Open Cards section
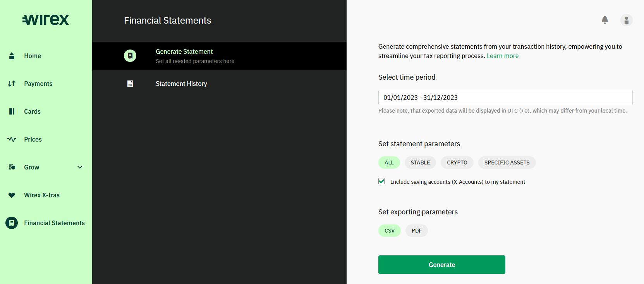644x284 pixels. (32, 111)
